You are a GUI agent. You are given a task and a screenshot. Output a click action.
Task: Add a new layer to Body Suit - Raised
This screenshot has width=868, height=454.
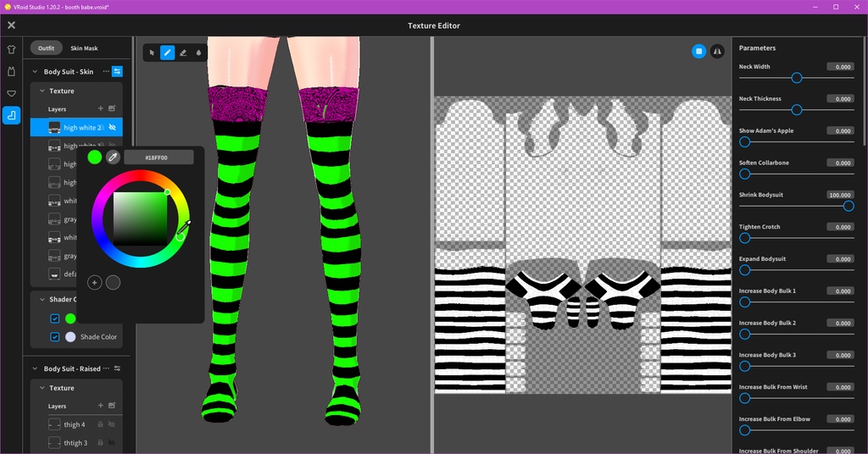click(x=100, y=406)
